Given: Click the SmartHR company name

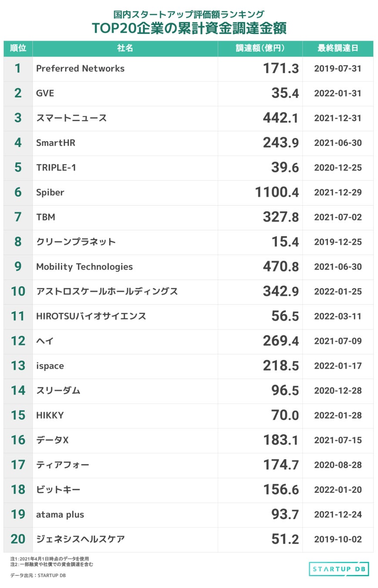Looking at the screenshot, I should click(56, 143).
